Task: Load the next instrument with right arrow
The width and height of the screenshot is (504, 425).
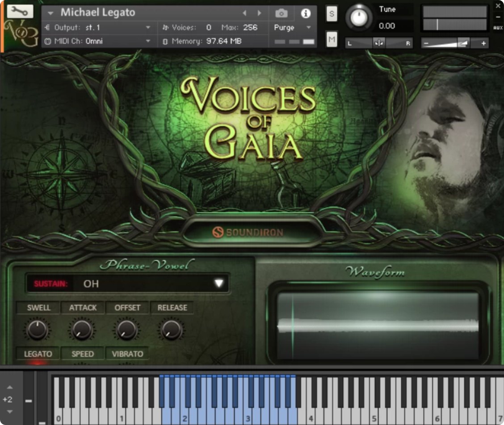Action: (x=259, y=13)
